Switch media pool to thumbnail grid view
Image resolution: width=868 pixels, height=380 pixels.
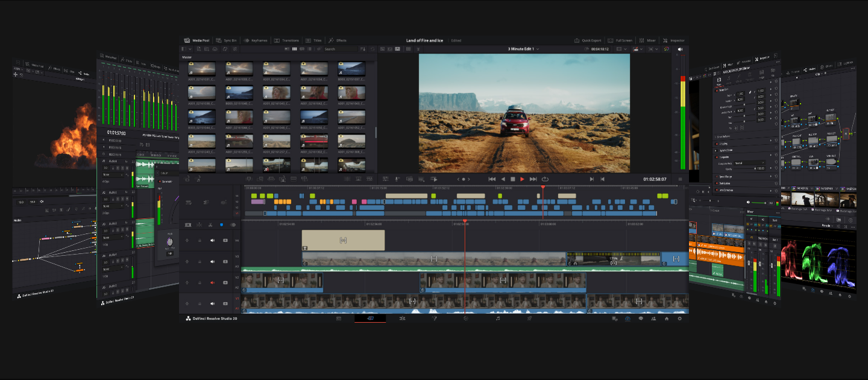pyautogui.click(x=295, y=49)
